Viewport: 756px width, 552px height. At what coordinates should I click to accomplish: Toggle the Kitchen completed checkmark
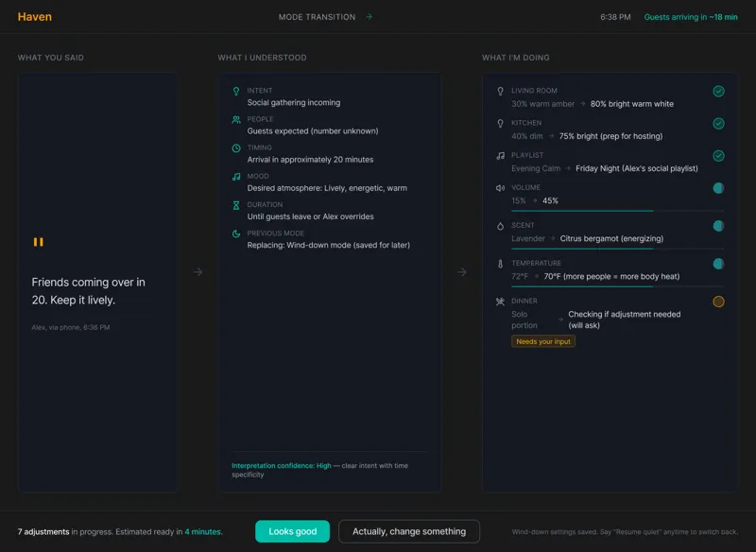click(x=718, y=124)
